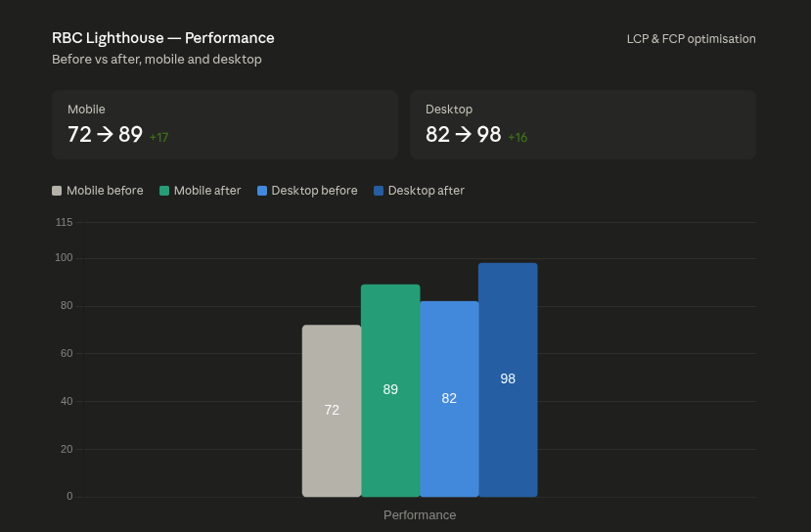Click the Desktop after legend label
Image resolution: width=811 pixels, height=532 pixels.
pyautogui.click(x=427, y=191)
